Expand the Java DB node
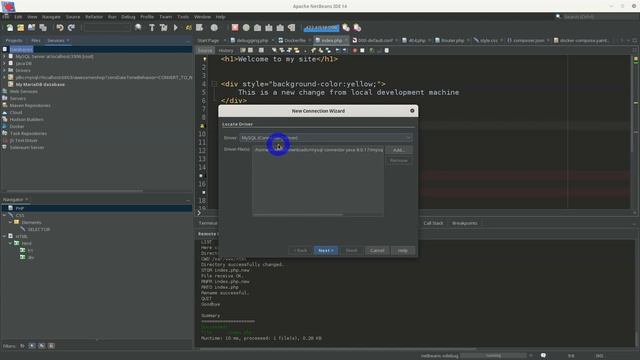This screenshot has height=360, width=640. pyautogui.click(x=4, y=63)
